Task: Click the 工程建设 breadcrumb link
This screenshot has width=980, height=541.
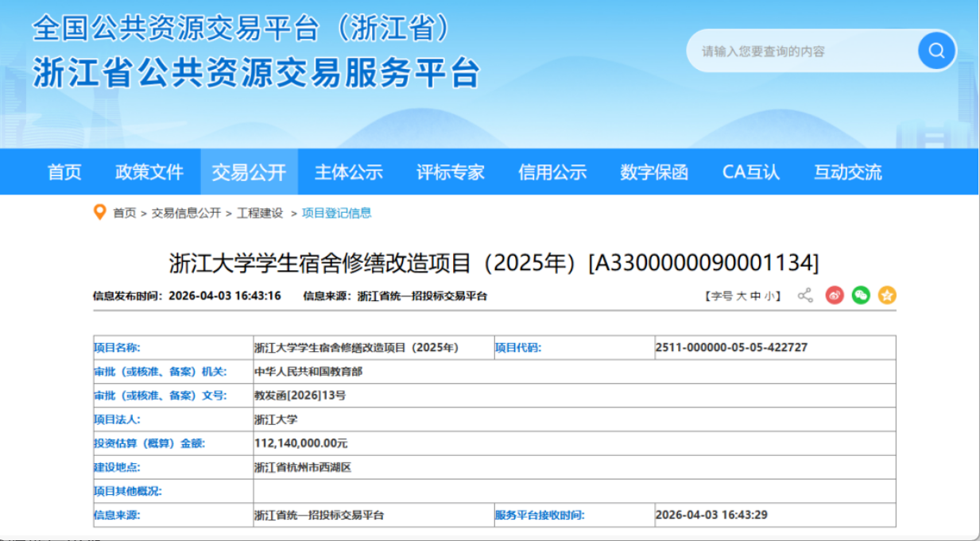Action: coord(259,213)
